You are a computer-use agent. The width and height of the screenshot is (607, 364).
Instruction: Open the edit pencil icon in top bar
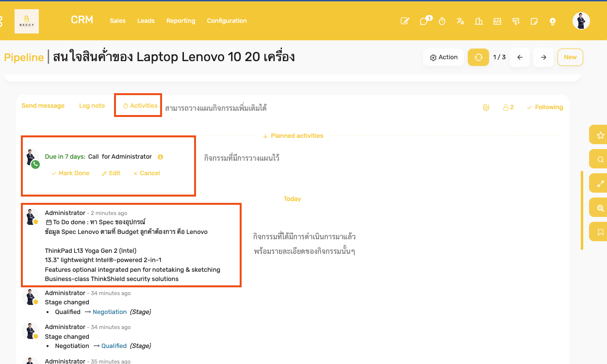[405, 21]
